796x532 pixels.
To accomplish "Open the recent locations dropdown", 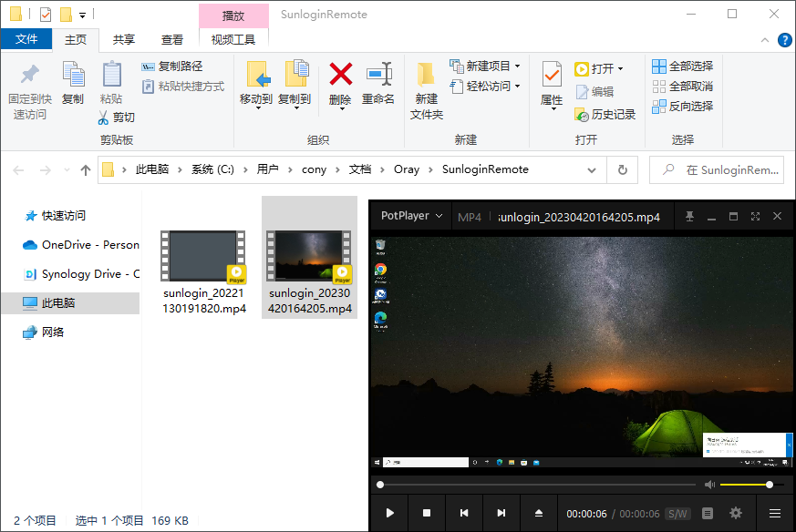I will 67,170.
